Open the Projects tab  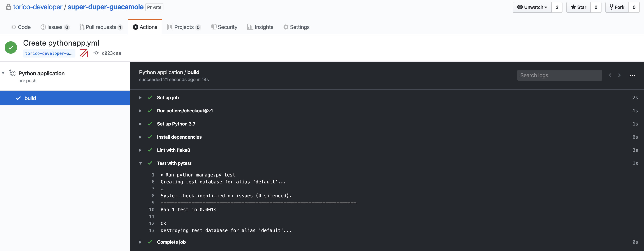184,27
